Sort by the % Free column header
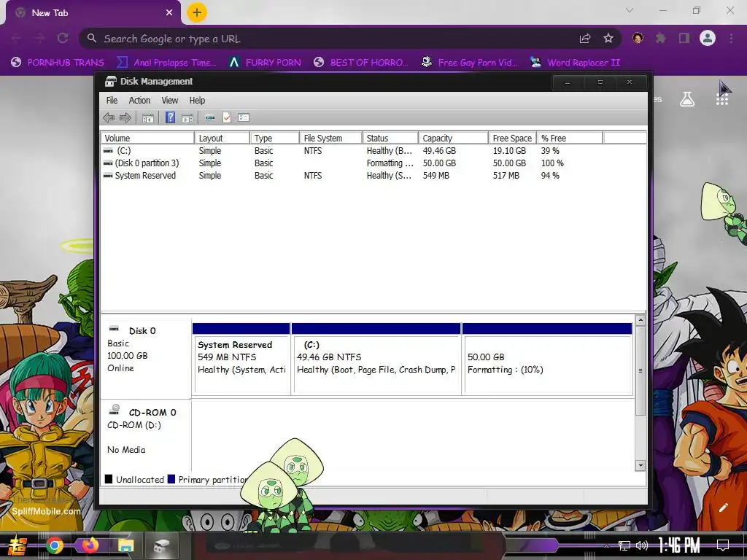 570,138
